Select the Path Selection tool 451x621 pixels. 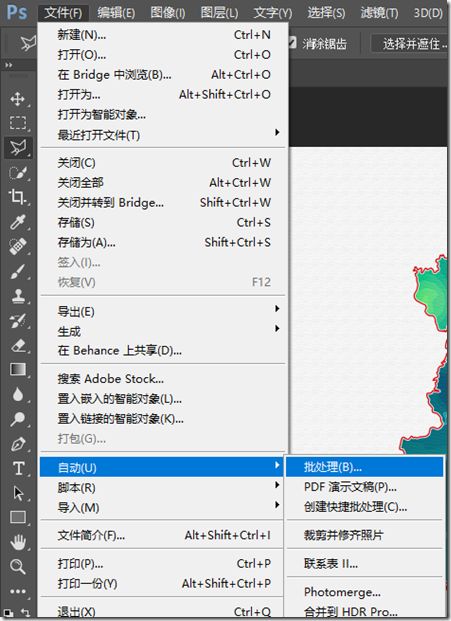(x=17, y=493)
